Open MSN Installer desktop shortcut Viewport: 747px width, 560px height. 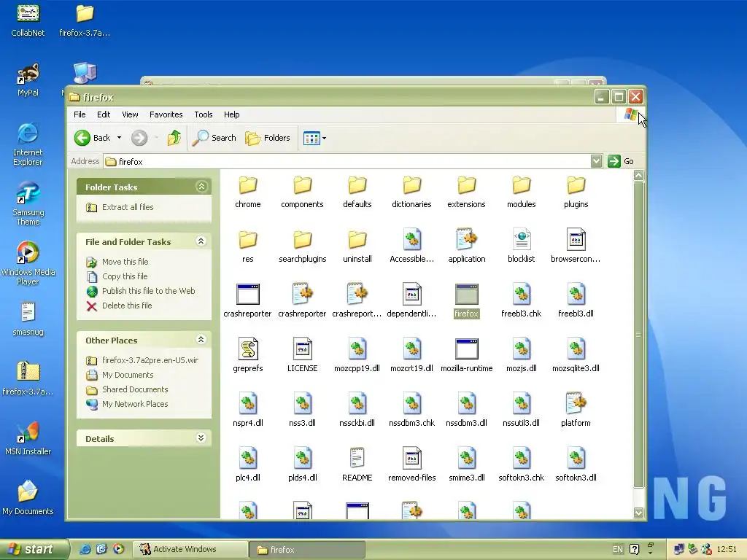point(28,438)
